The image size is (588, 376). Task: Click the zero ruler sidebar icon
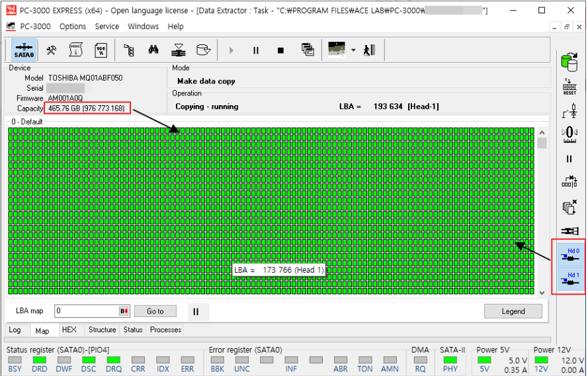point(569,134)
